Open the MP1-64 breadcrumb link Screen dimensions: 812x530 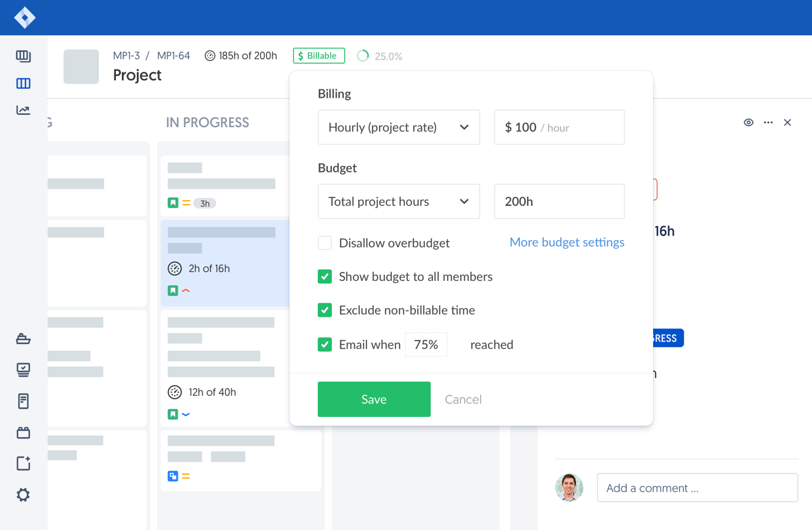click(x=174, y=55)
